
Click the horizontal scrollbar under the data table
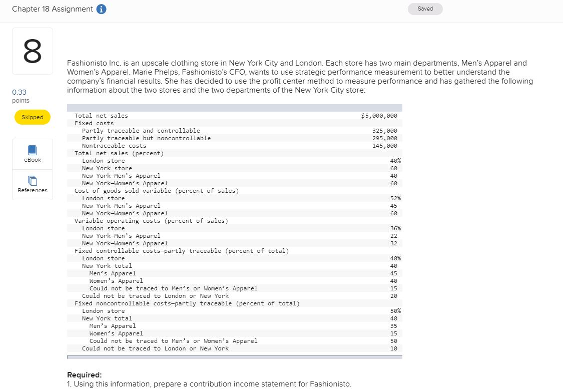pos(234,357)
